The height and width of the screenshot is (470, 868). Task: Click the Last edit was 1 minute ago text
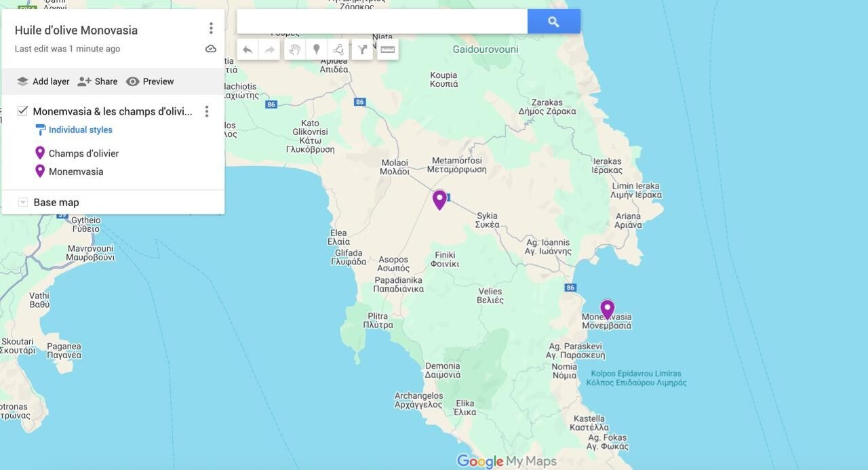67,49
